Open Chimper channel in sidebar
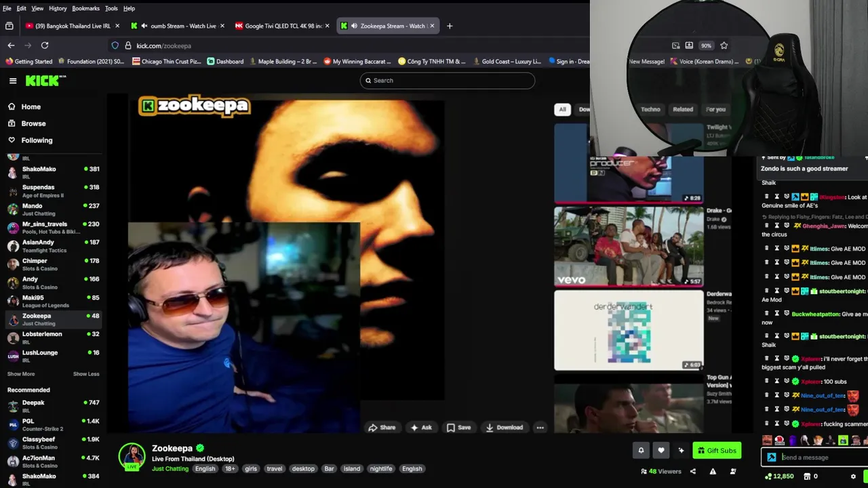 53,264
